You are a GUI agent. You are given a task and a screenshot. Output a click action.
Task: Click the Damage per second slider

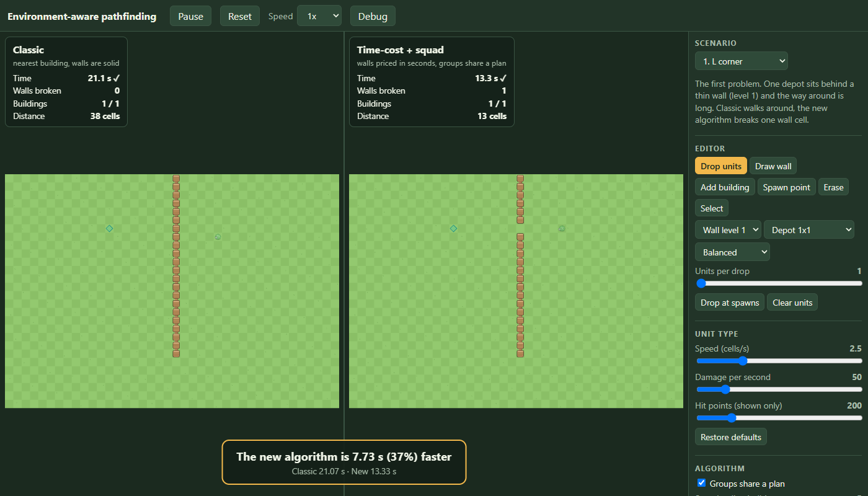(x=779, y=389)
